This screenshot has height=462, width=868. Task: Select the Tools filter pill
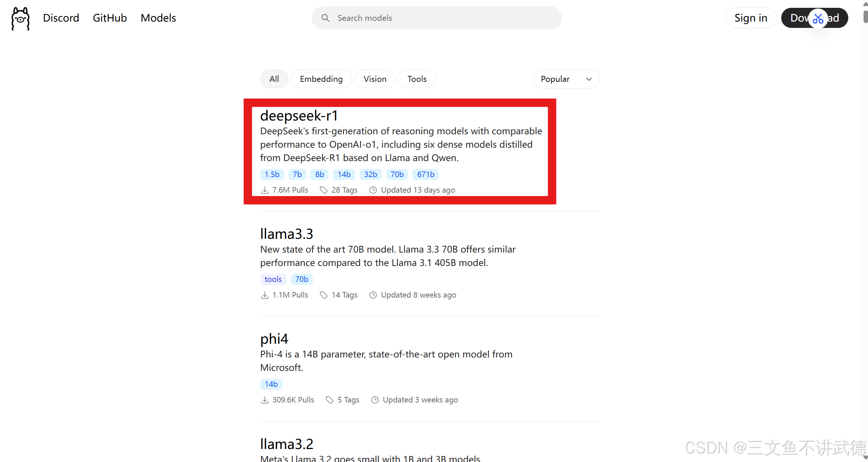point(417,79)
